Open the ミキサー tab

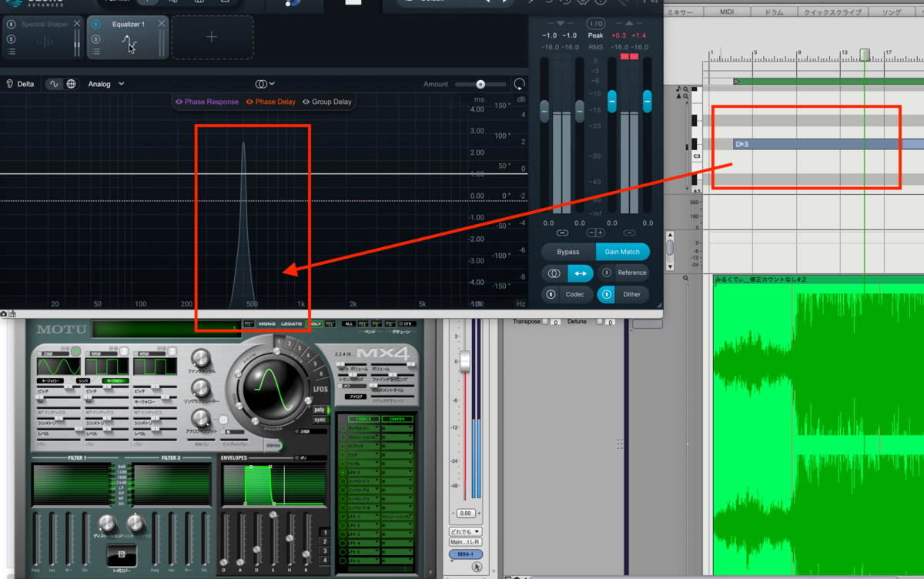point(681,12)
